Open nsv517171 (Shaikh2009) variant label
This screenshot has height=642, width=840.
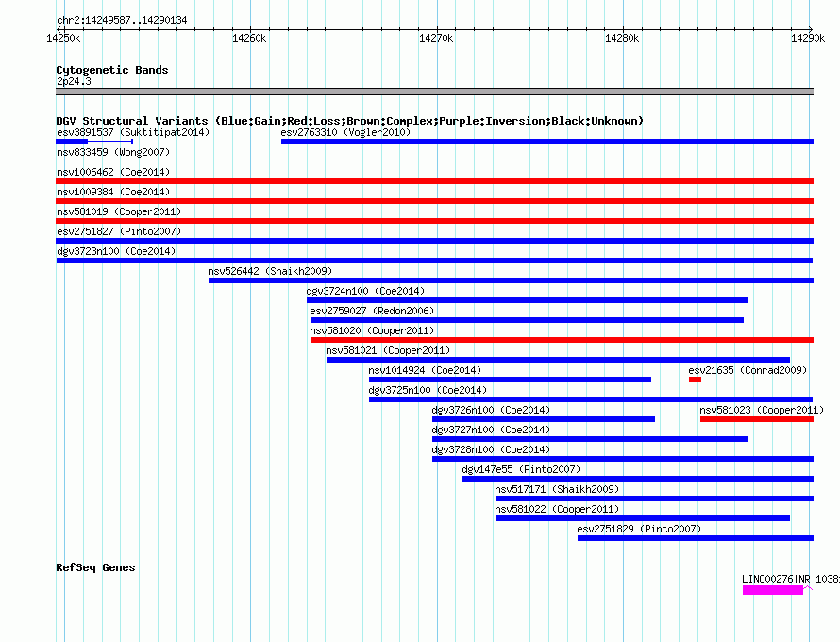pos(557,489)
